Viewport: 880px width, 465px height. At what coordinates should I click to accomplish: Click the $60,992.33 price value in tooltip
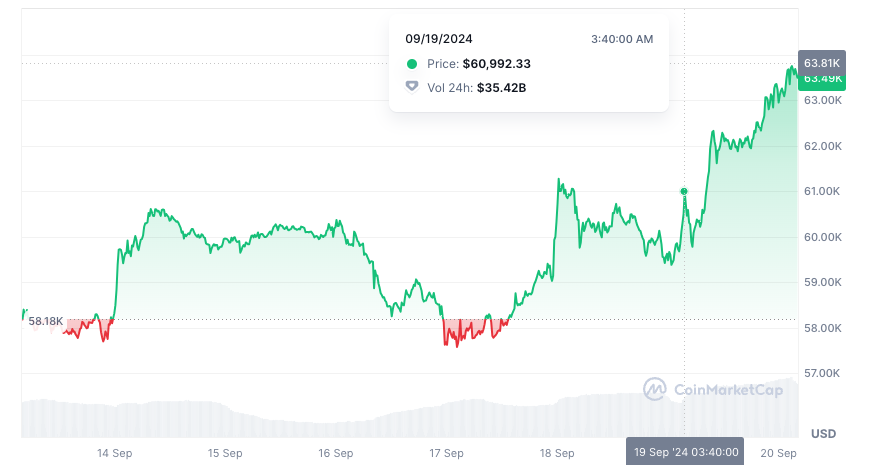click(x=496, y=64)
